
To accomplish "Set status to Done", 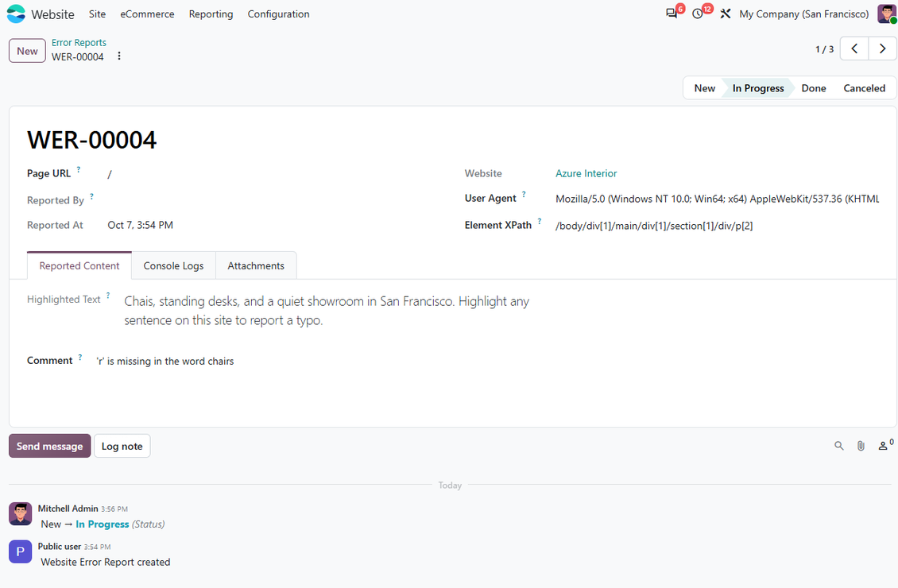I will (x=813, y=88).
